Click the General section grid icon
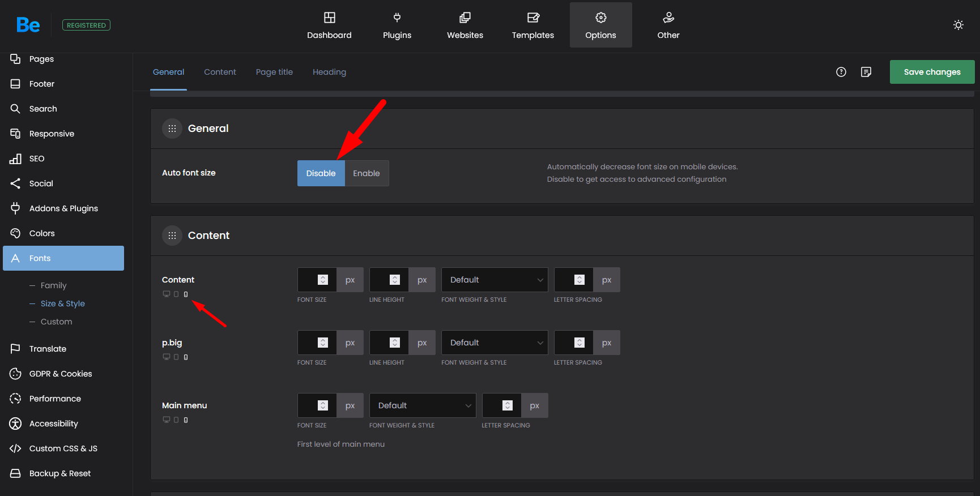 click(172, 129)
